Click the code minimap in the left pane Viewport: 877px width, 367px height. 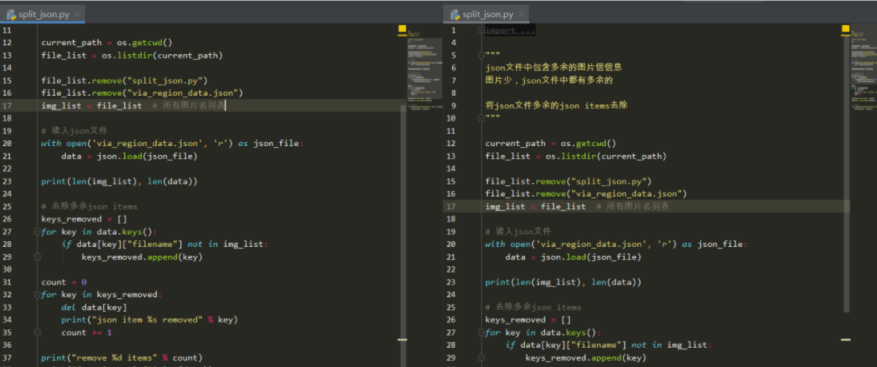pos(425,70)
